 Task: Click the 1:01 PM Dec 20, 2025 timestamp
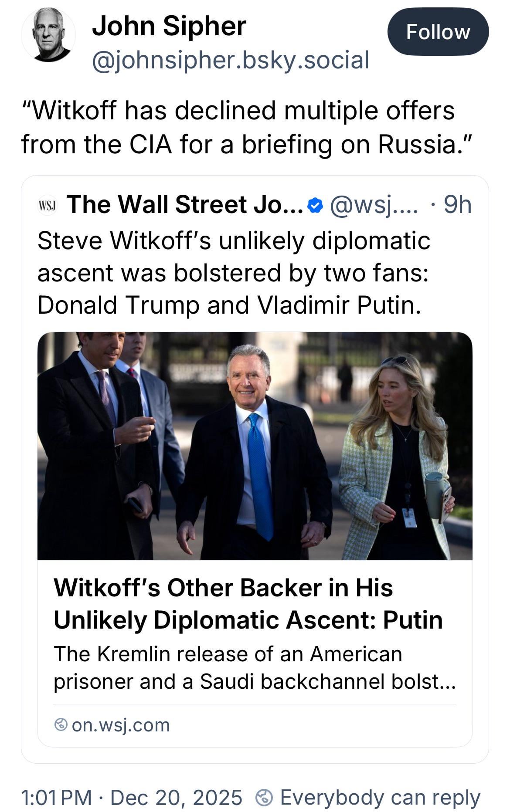131,798
